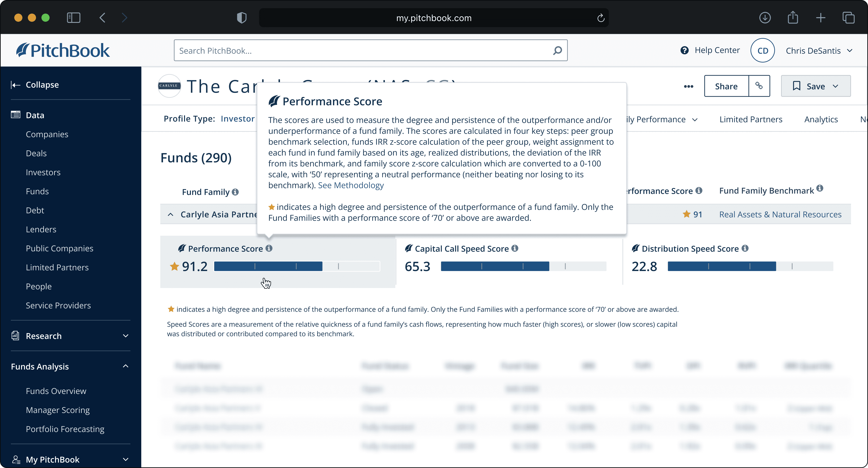
Task: Click the Fund Family info icon
Action: [235, 192]
